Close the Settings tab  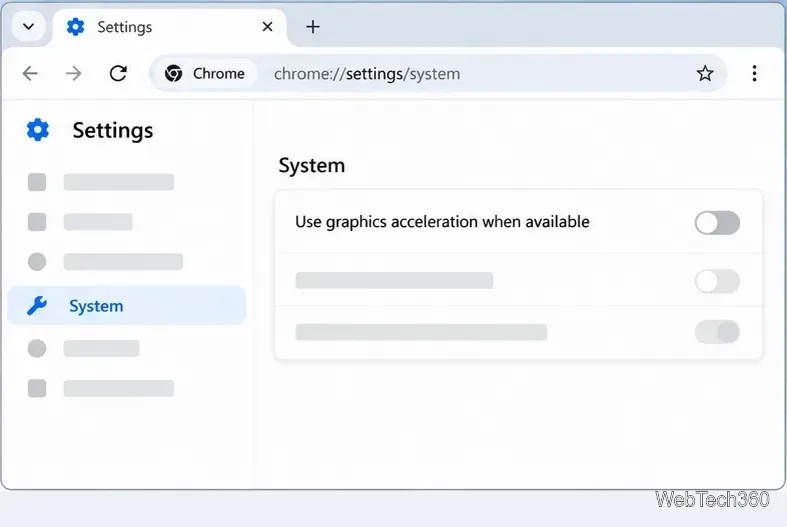[268, 27]
